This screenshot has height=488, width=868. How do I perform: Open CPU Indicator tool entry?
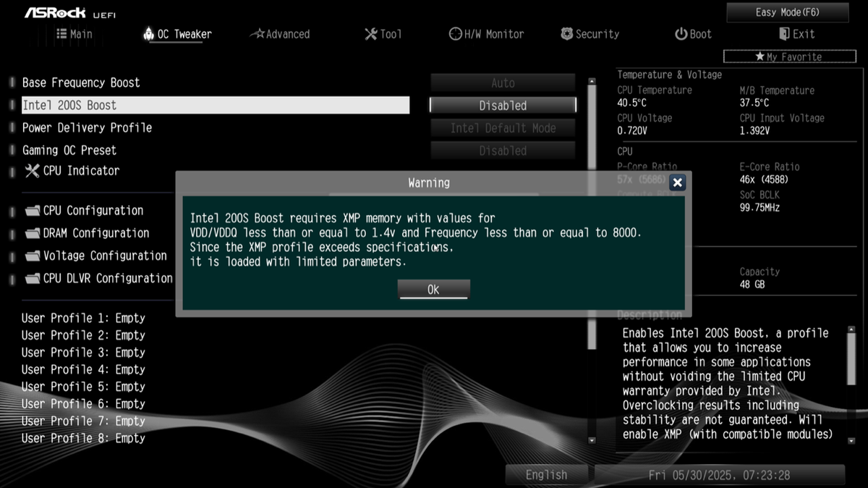point(81,171)
